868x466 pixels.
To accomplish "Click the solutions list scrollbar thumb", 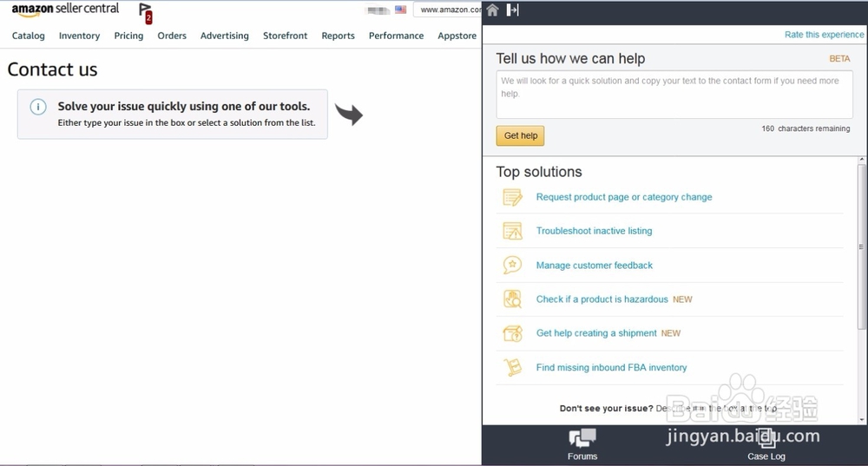I will [x=861, y=246].
